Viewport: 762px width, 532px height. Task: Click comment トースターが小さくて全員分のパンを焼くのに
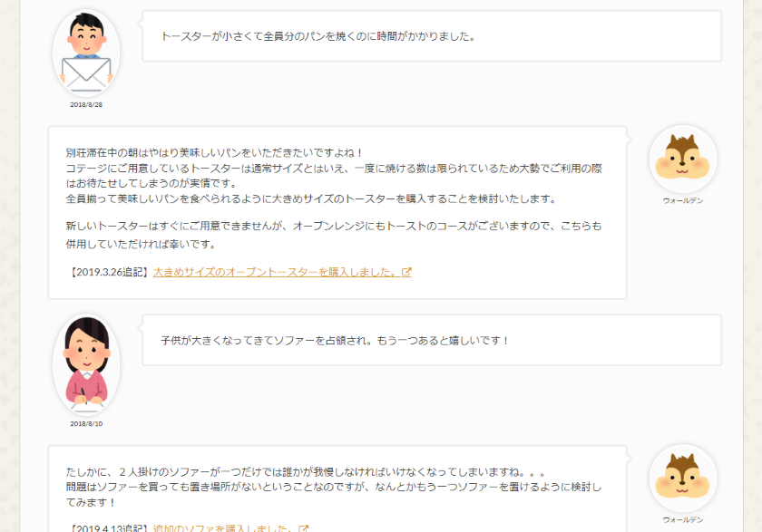[318, 36]
